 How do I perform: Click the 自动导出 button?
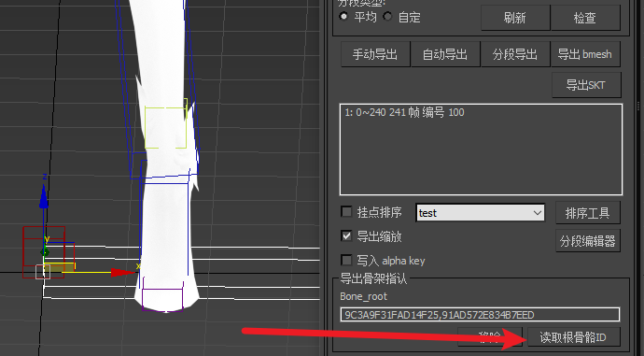pyautogui.click(x=445, y=54)
